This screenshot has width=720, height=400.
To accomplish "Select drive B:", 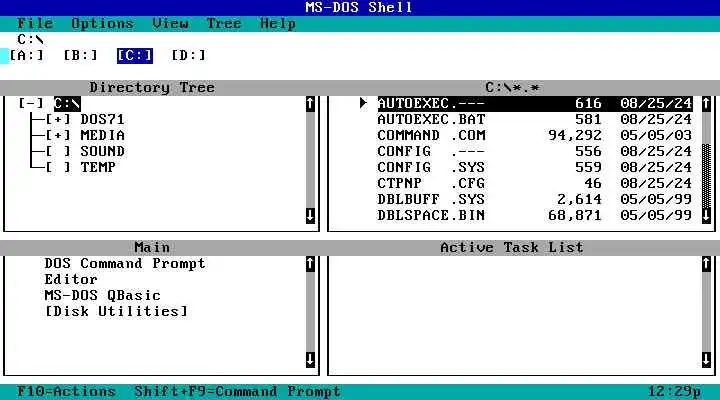I will click(x=80, y=56).
